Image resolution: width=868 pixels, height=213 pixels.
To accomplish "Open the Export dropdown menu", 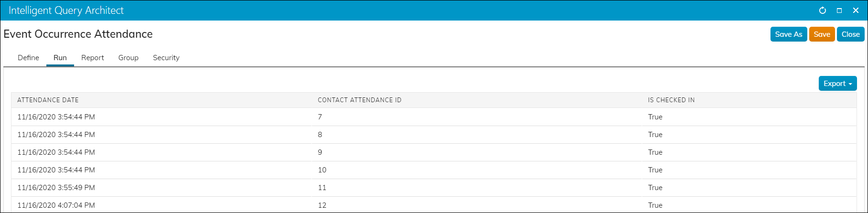I will pos(837,84).
